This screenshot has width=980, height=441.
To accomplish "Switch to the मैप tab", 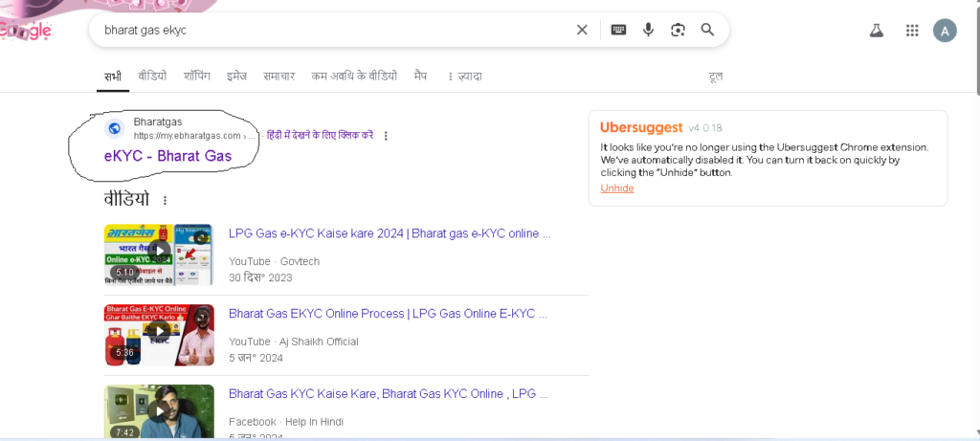I will pos(421,77).
